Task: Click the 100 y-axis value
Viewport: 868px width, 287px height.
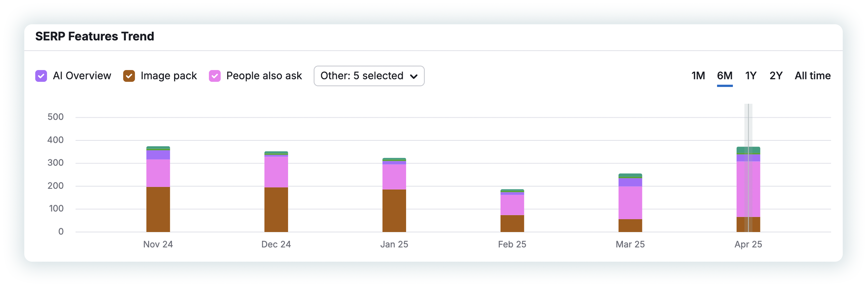Action: click(56, 208)
